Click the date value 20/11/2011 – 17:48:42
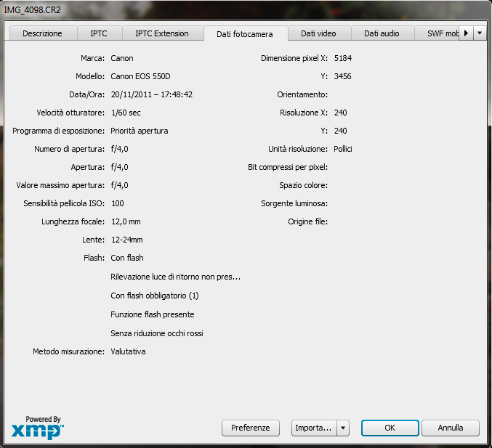The image size is (492, 448). pos(152,94)
